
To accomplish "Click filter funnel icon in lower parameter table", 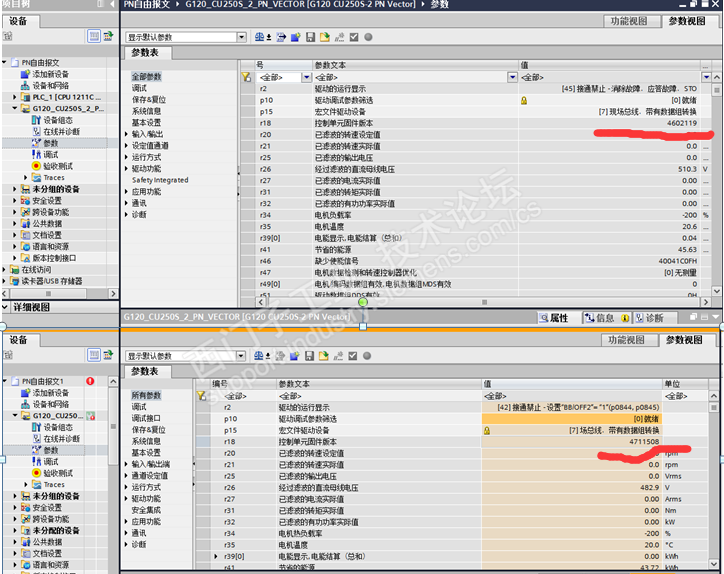I will tap(201, 396).
